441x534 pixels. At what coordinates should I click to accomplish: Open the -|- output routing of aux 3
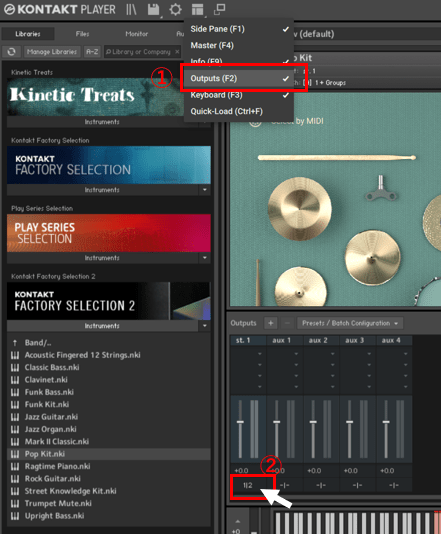[x=357, y=485]
